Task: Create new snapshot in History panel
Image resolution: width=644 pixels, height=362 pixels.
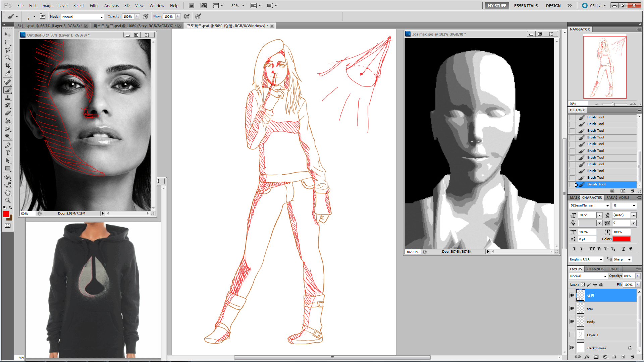Action: tap(623, 191)
